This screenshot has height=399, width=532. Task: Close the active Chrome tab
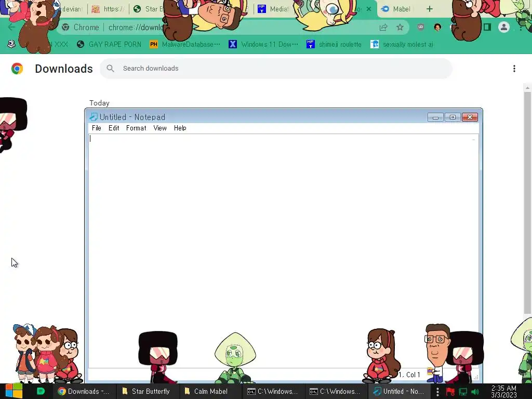coord(369,9)
